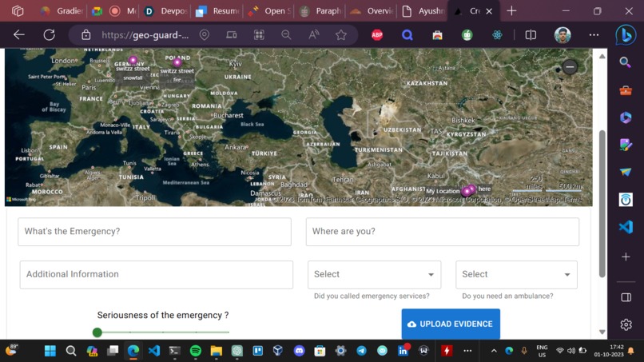Viewport: 644px width, 362px height.
Task: Click the Additional Information field
Action: [x=156, y=274]
